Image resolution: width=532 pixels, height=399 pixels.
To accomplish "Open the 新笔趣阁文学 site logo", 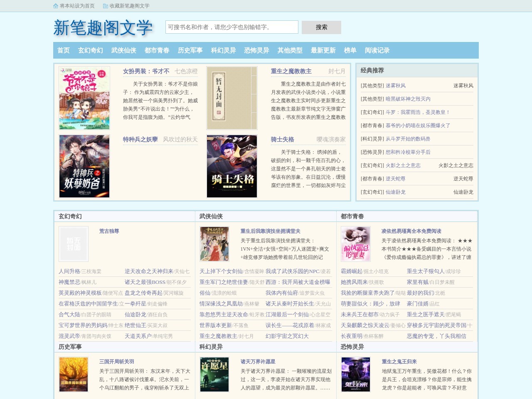I will [103, 27].
